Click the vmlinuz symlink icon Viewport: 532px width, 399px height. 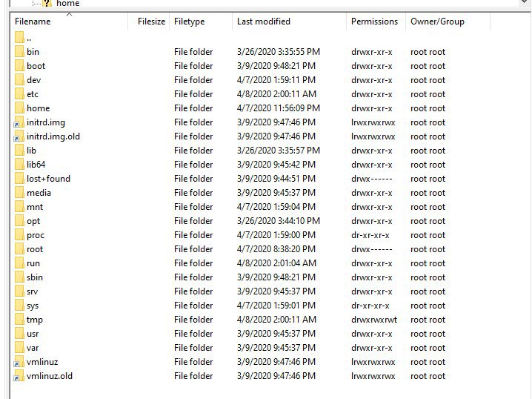(19, 362)
